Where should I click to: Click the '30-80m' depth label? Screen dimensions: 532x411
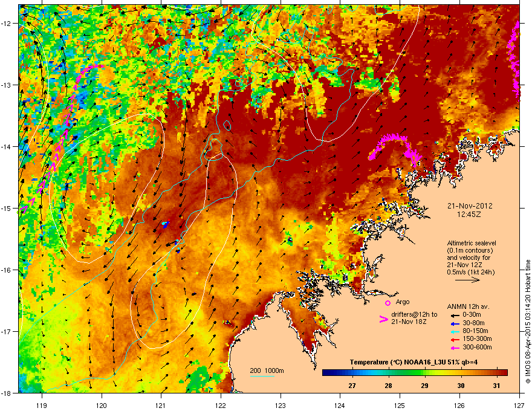(473, 323)
